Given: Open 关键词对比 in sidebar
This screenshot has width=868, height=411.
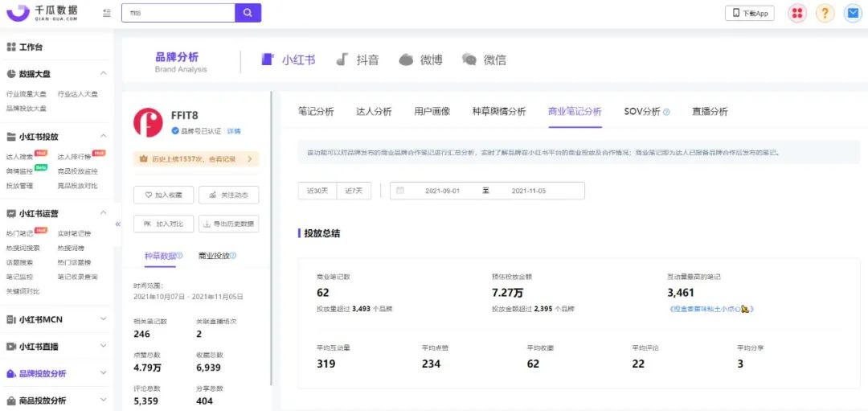Looking at the screenshot, I should pos(23,291).
